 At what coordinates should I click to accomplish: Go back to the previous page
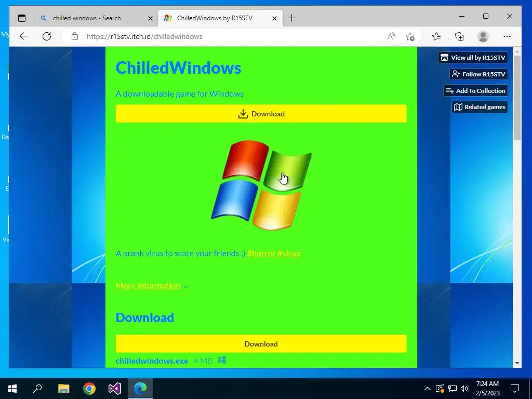pos(24,36)
